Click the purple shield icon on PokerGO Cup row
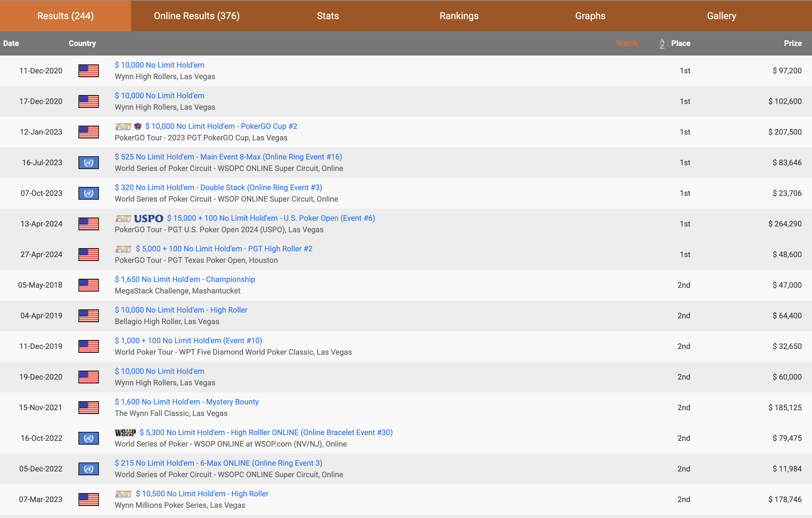 (137, 126)
